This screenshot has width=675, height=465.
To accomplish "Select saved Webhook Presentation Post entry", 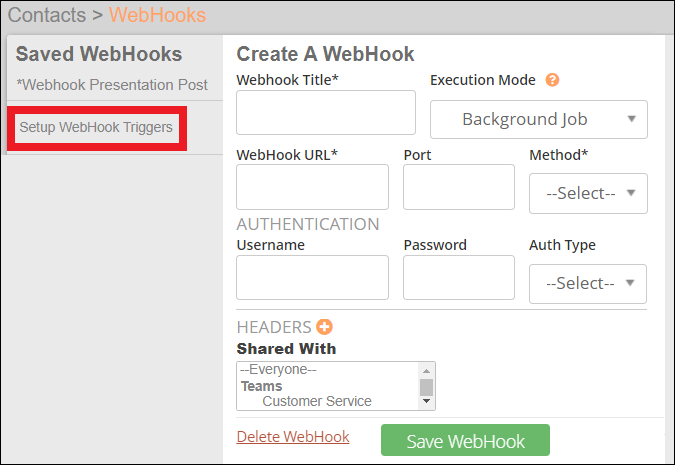I will point(112,85).
